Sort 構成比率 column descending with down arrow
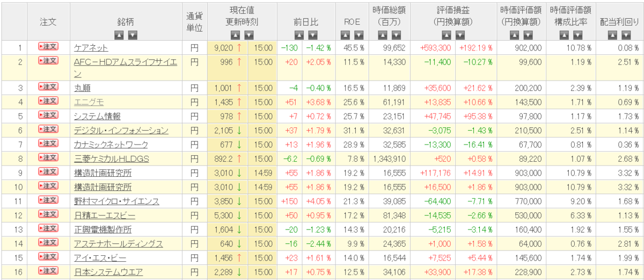 [577, 35]
